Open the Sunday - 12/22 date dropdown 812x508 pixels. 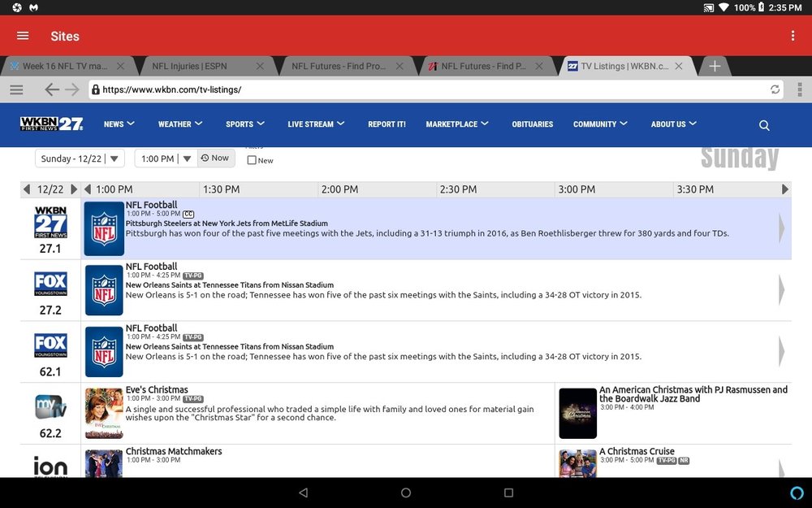pyautogui.click(x=80, y=158)
